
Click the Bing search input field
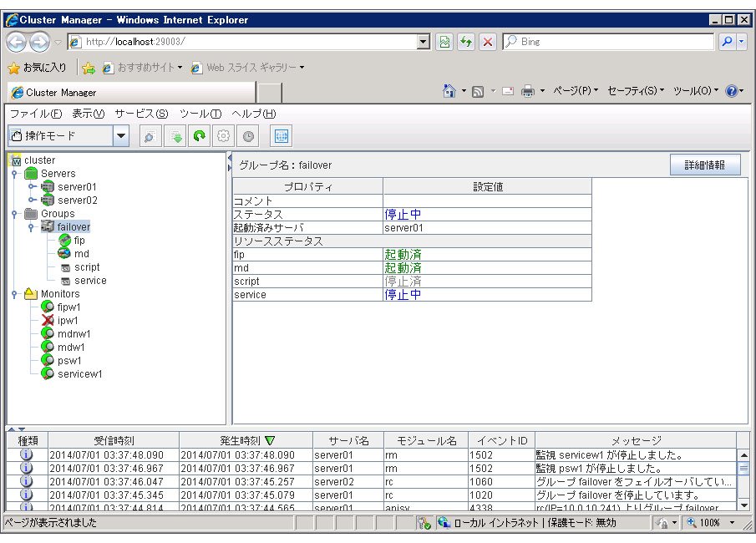pos(608,42)
